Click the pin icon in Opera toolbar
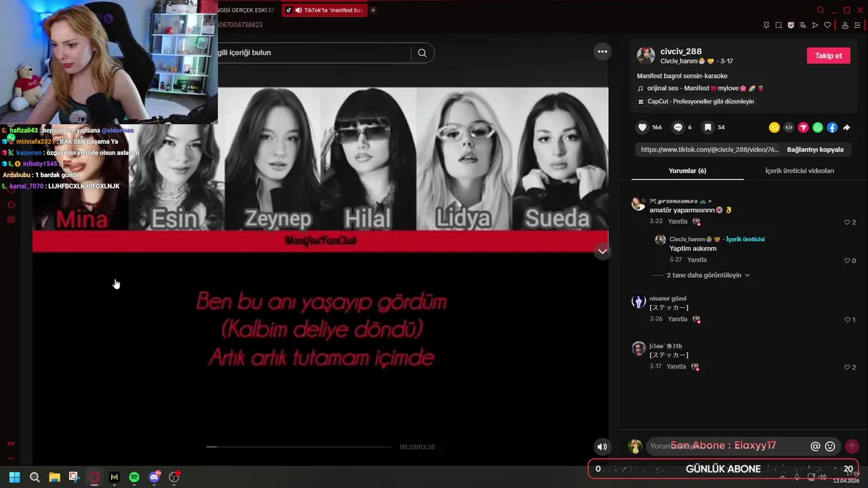 766,25
